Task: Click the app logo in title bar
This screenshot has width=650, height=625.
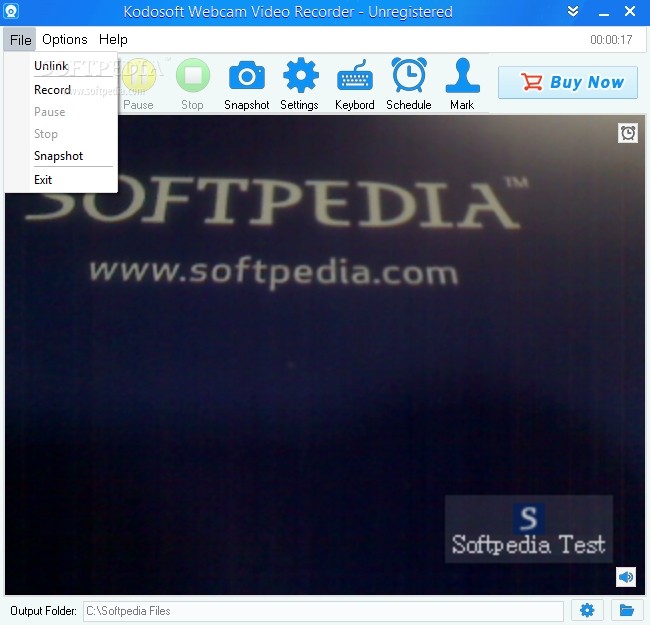Action: (11, 11)
